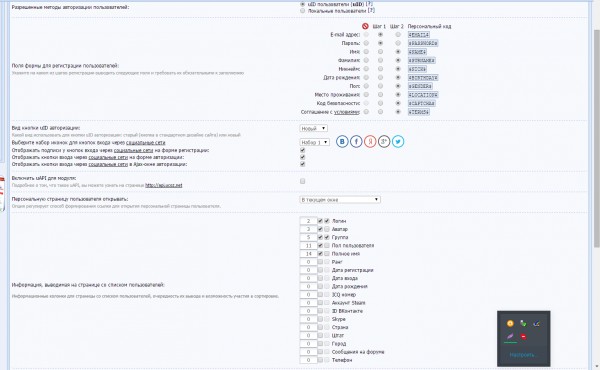Set Дата рождения to Шаг 1

380,77
